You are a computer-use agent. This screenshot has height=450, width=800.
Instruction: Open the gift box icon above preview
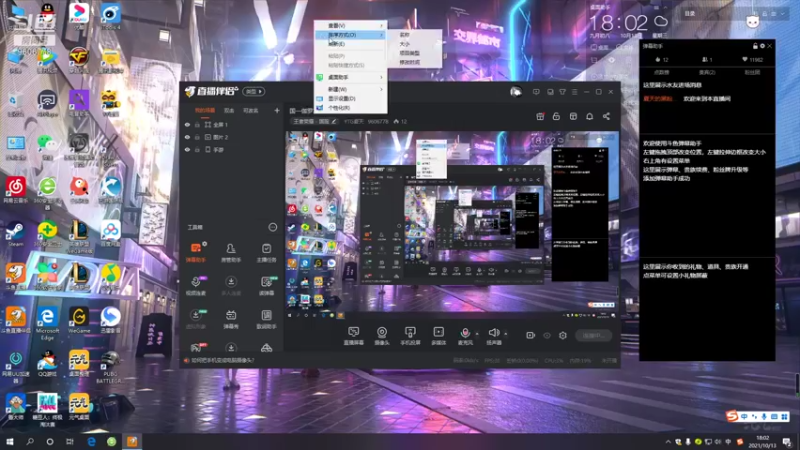(x=540, y=116)
